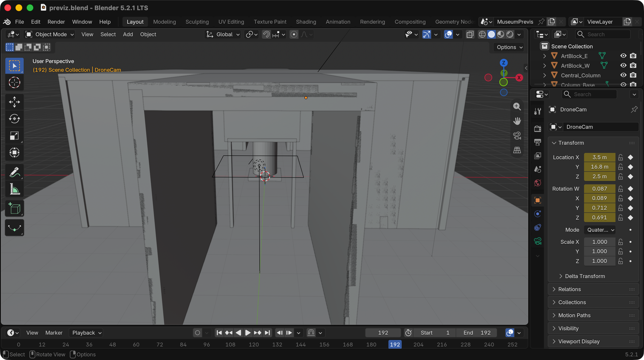
Task: Disable rendering for ArtBlock_W
Action: coord(633,65)
